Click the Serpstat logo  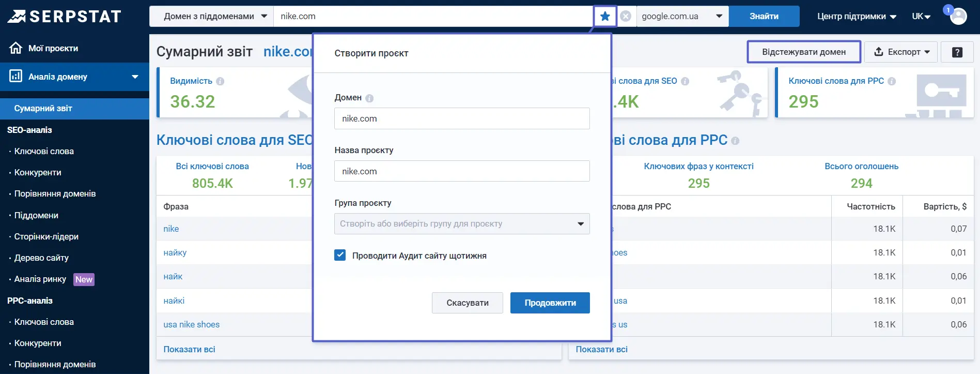pyautogui.click(x=64, y=17)
